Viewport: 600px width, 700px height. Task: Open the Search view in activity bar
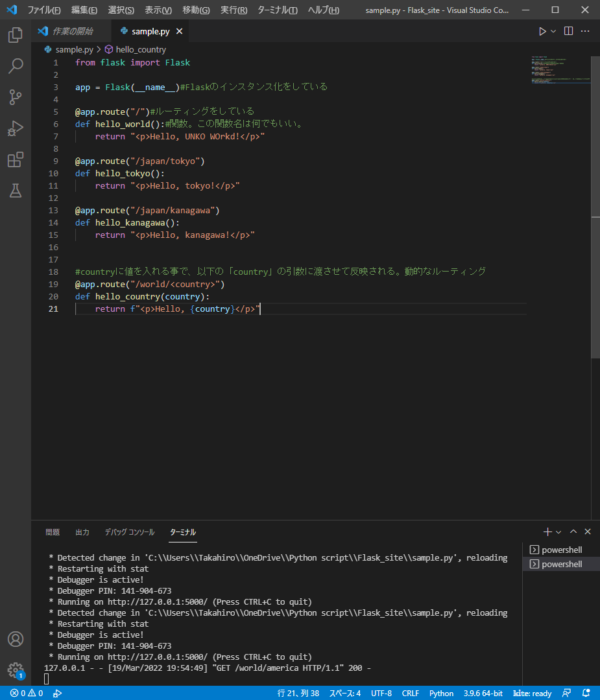[16, 66]
